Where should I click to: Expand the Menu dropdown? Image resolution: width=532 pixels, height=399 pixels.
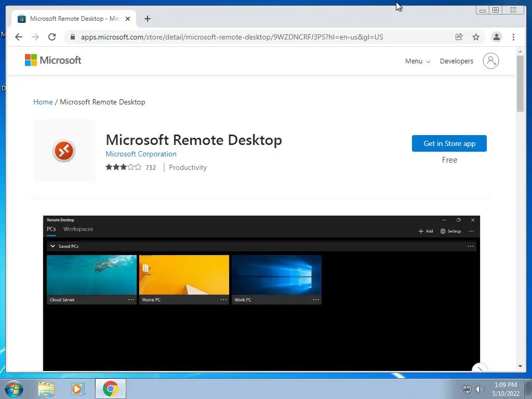pos(418,61)
